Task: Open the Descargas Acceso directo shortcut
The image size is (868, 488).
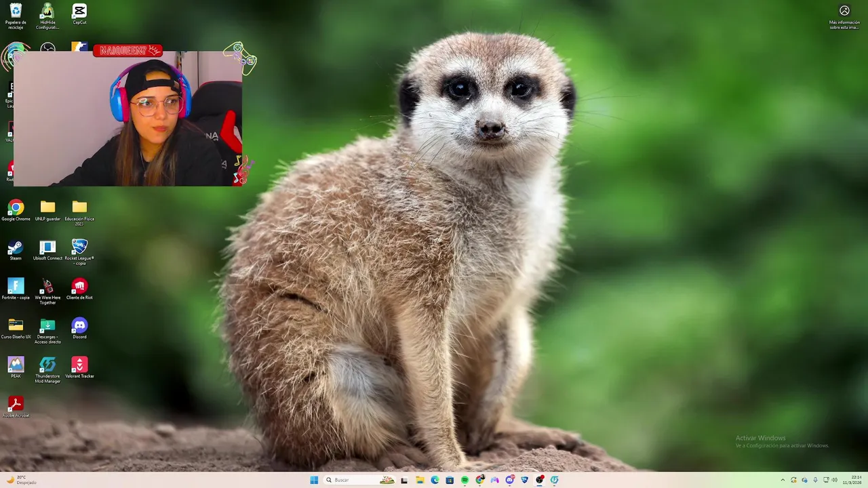Action: (47, 331)
